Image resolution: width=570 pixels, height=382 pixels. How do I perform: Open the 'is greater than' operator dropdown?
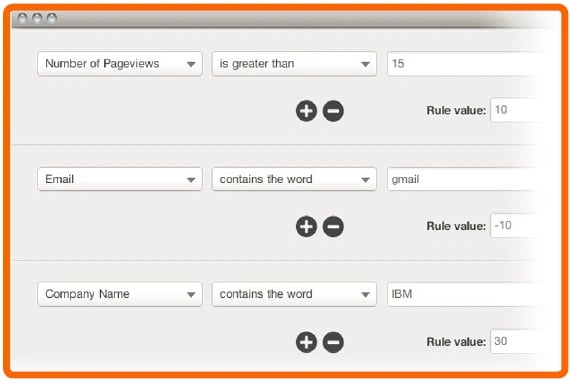click(294, 64)
